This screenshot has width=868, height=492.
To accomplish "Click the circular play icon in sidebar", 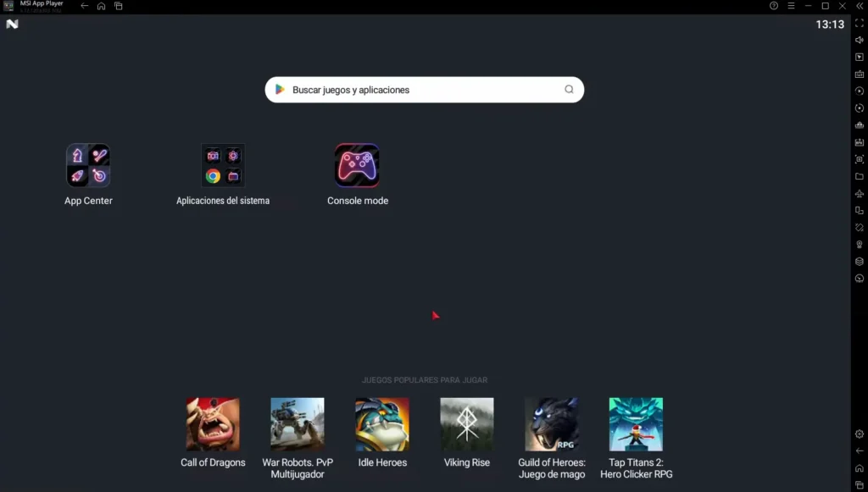I will tap(860, 91).
